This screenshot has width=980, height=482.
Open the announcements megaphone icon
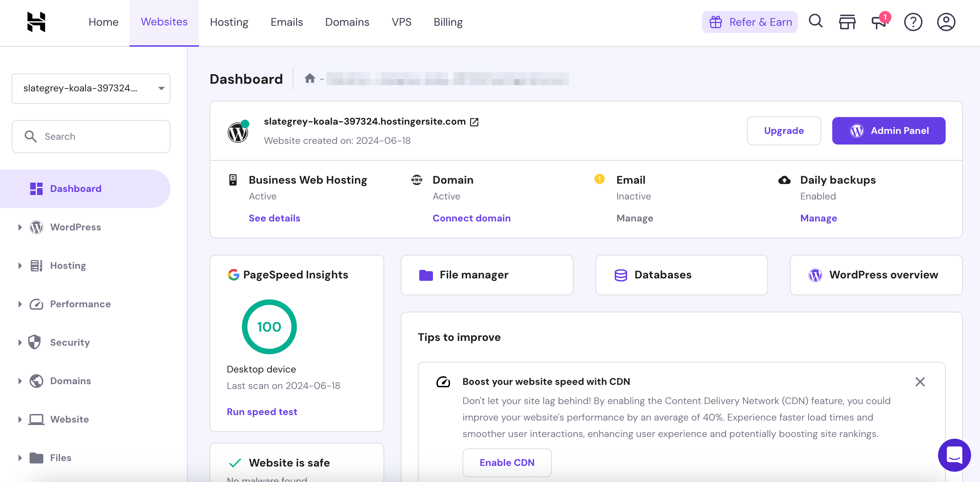tap(880, 22)
